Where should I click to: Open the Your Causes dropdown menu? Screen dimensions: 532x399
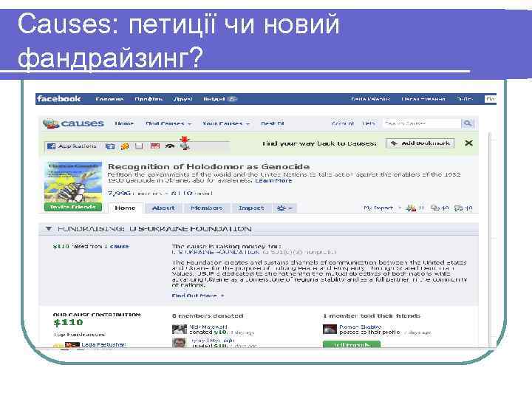pyautogui.click(x=226, y=124)
